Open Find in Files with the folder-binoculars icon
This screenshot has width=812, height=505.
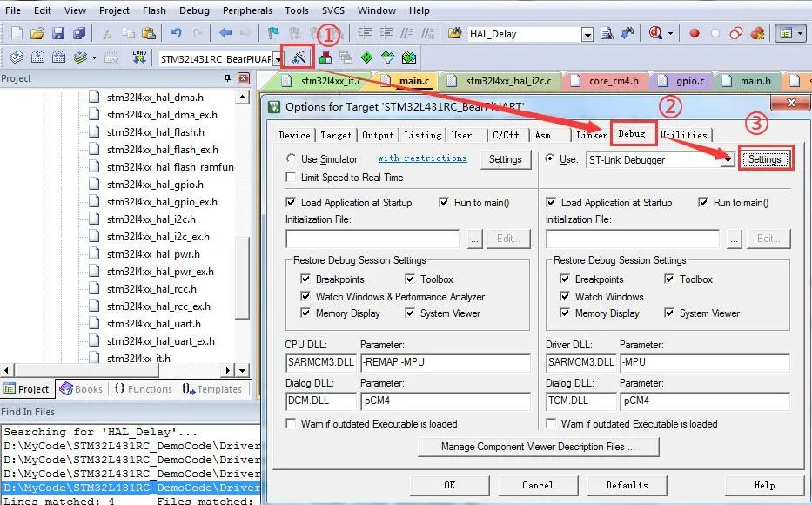[x=454, y=34]
